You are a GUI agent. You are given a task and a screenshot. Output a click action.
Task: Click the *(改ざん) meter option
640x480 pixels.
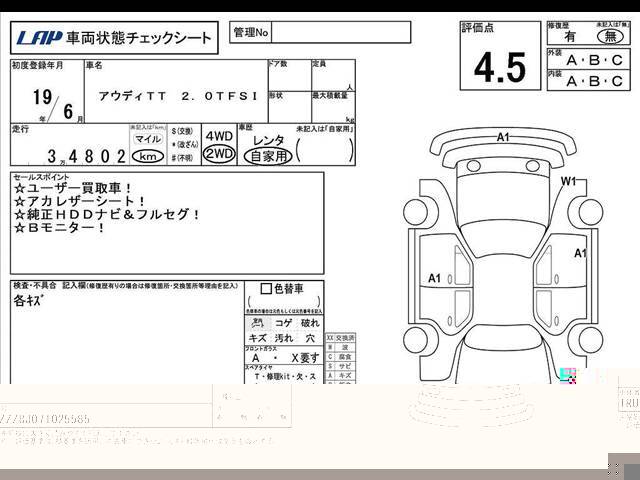click(x=185, y=144)
